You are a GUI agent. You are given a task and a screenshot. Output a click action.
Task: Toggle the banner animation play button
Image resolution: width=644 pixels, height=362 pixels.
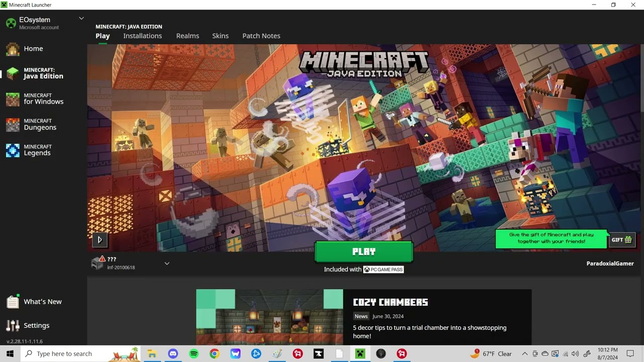[100, 240]
